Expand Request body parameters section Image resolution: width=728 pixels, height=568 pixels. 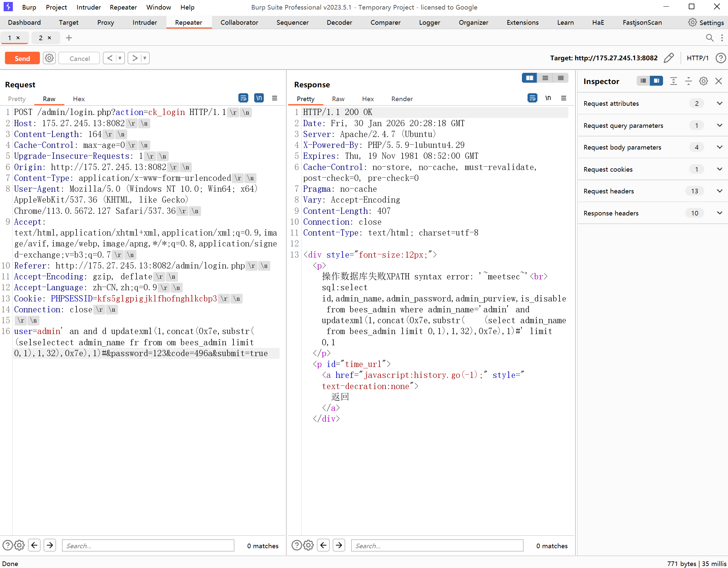(x=719, y=147)
